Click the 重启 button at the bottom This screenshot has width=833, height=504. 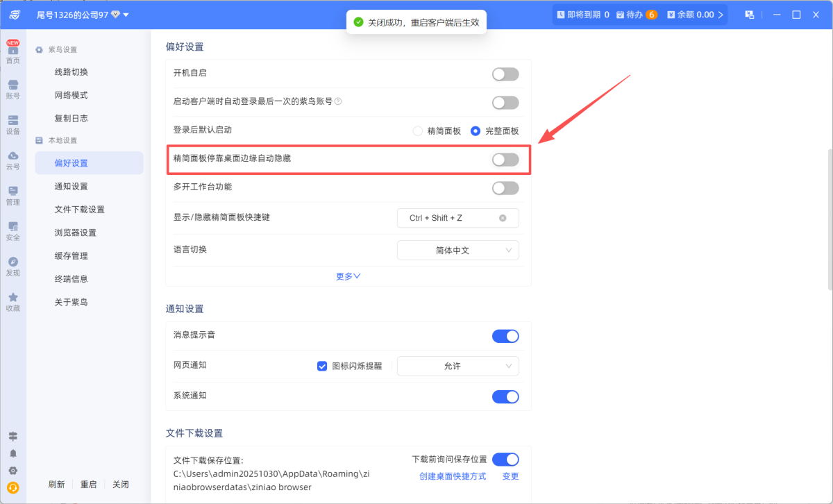point(88,485)
